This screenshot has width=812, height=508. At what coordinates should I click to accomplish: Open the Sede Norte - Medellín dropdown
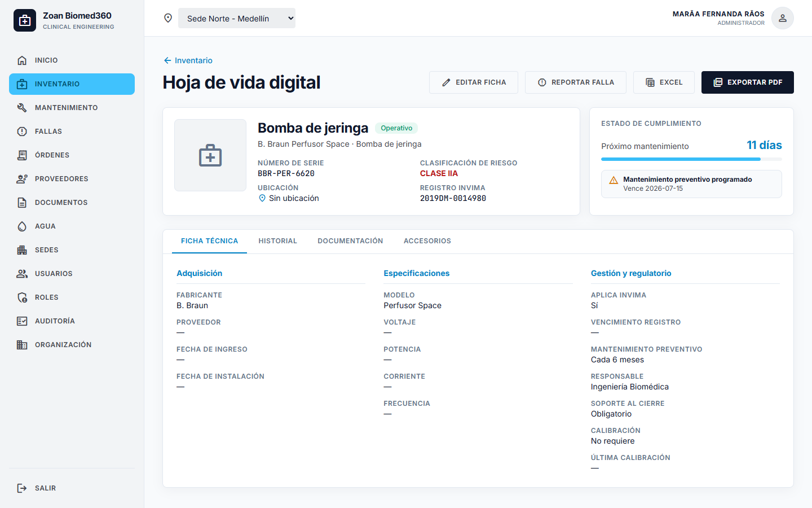coord(237,18)
